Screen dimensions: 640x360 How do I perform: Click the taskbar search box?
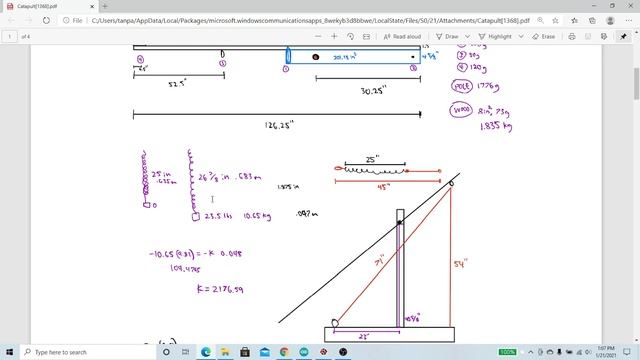[x=88, y=352]
